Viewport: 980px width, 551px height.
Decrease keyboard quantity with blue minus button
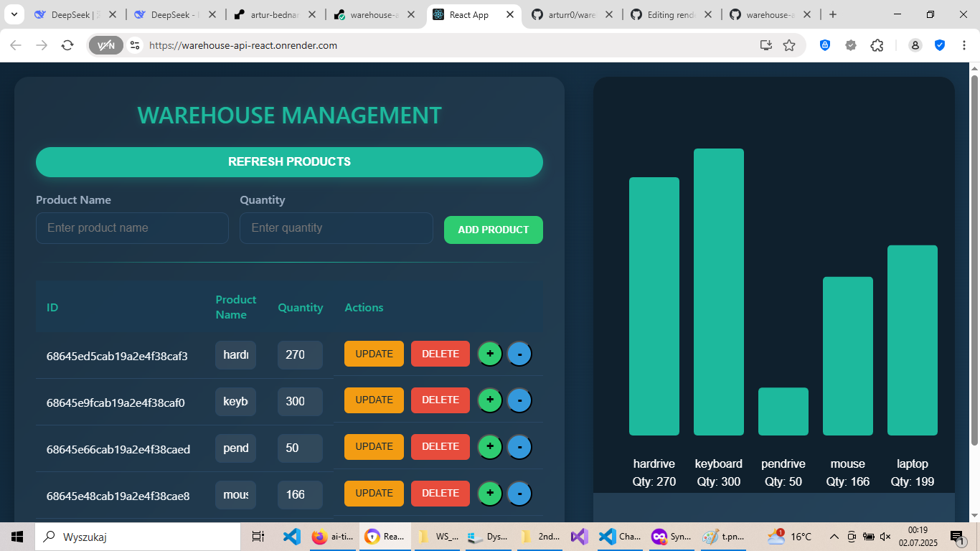(x=519, y=400)
